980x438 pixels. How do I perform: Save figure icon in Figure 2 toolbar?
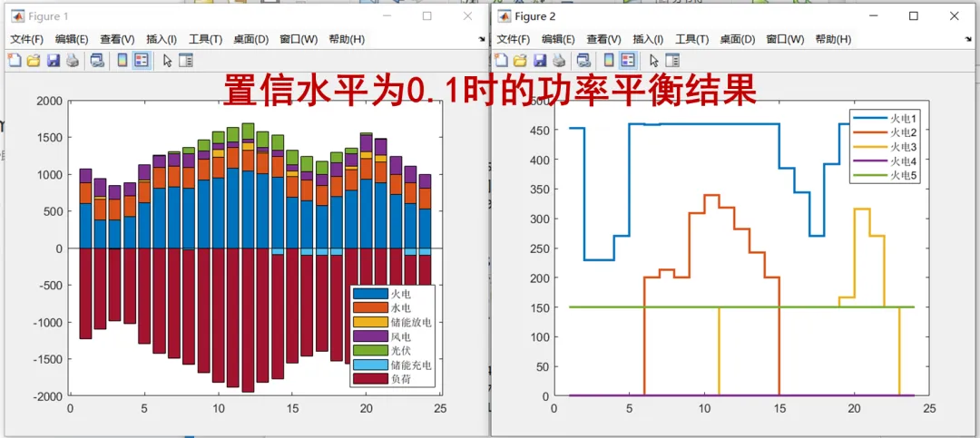click(x=540, y=61)
